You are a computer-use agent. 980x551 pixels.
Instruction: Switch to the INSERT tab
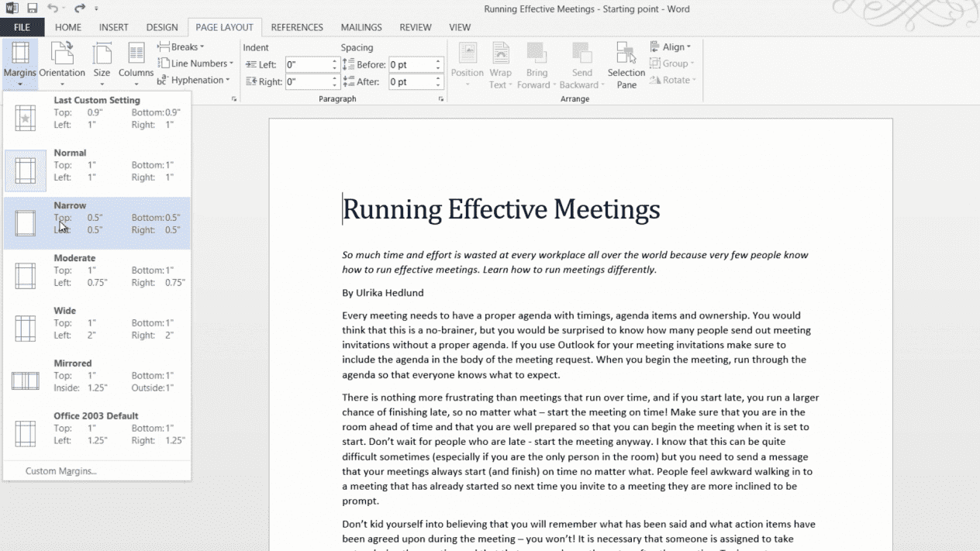(x=114, y=27)
